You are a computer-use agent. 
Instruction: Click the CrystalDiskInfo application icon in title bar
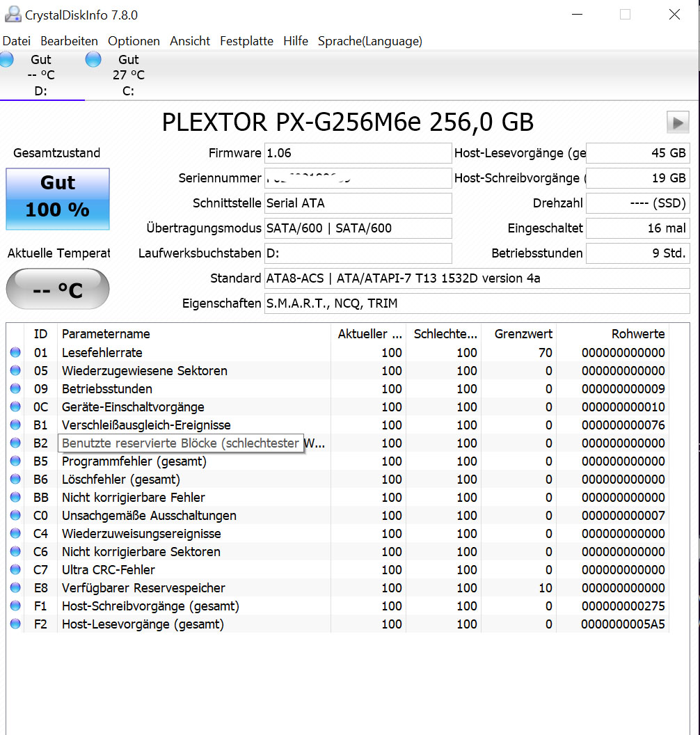14,13
